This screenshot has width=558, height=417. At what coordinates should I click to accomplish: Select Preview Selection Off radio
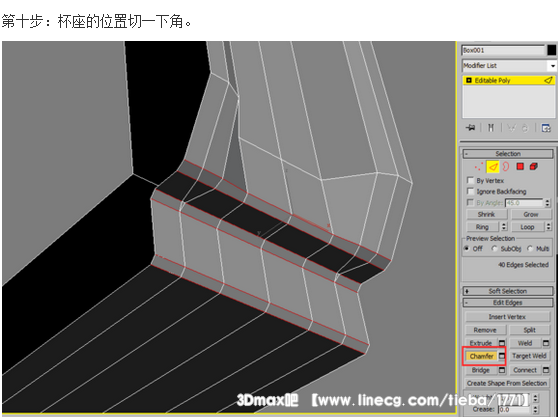pyautogui.click(x=467, y=248)
